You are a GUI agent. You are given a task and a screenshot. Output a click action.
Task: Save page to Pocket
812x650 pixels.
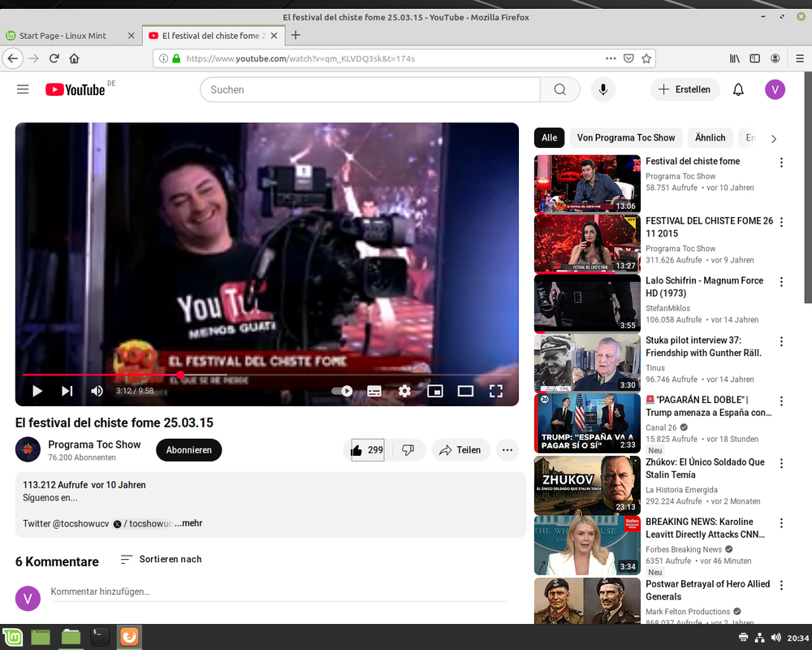tap(628, 58)
